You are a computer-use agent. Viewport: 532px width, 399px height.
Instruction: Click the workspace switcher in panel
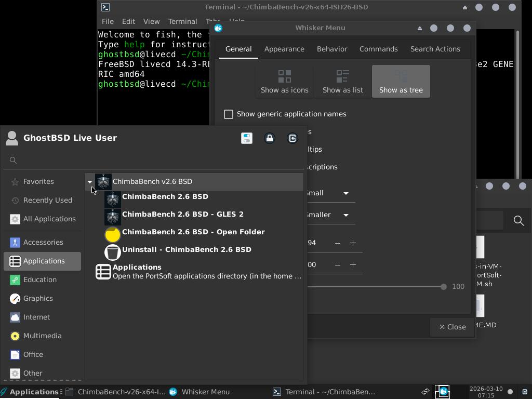pos(443,392)
